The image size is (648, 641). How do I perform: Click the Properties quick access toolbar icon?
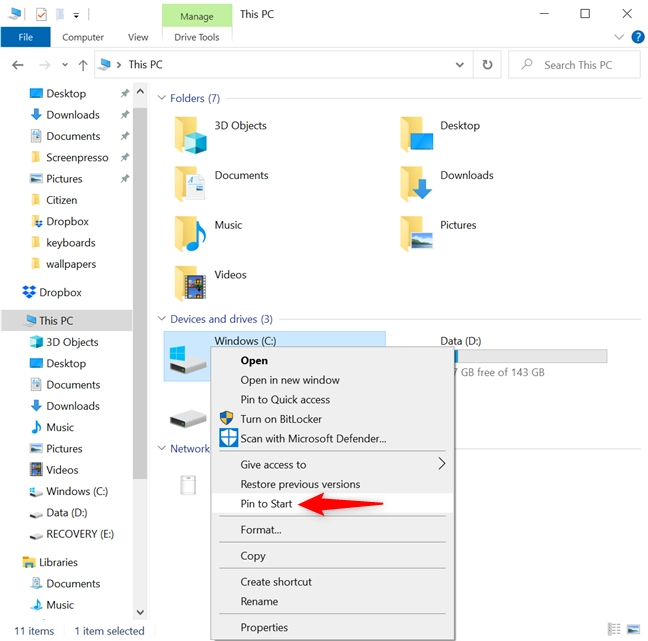(x=41, y=15)
